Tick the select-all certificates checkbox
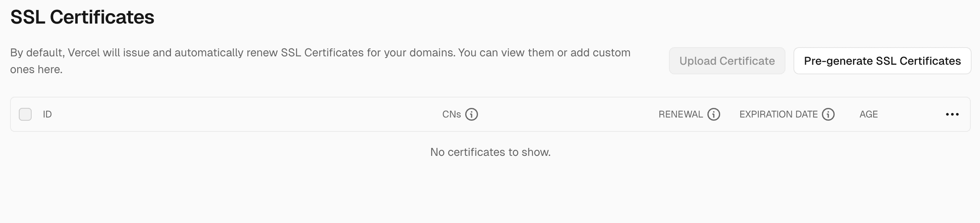980x223 pixels. tap(25, 114)
